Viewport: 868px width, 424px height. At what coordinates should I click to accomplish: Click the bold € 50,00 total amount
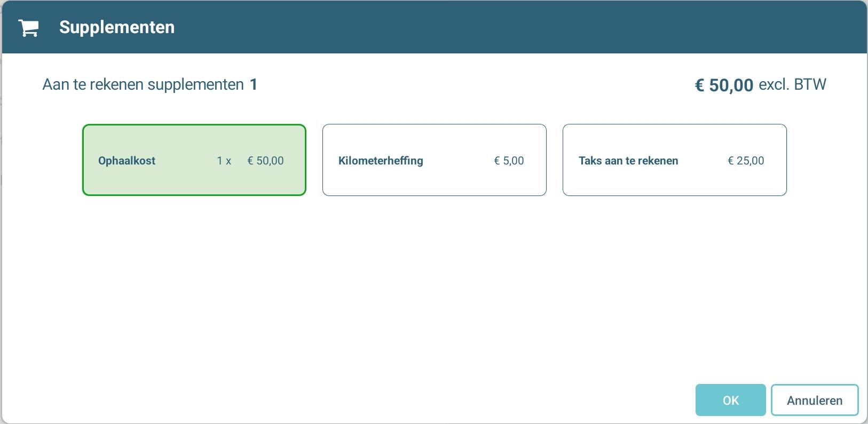[724, 85]
